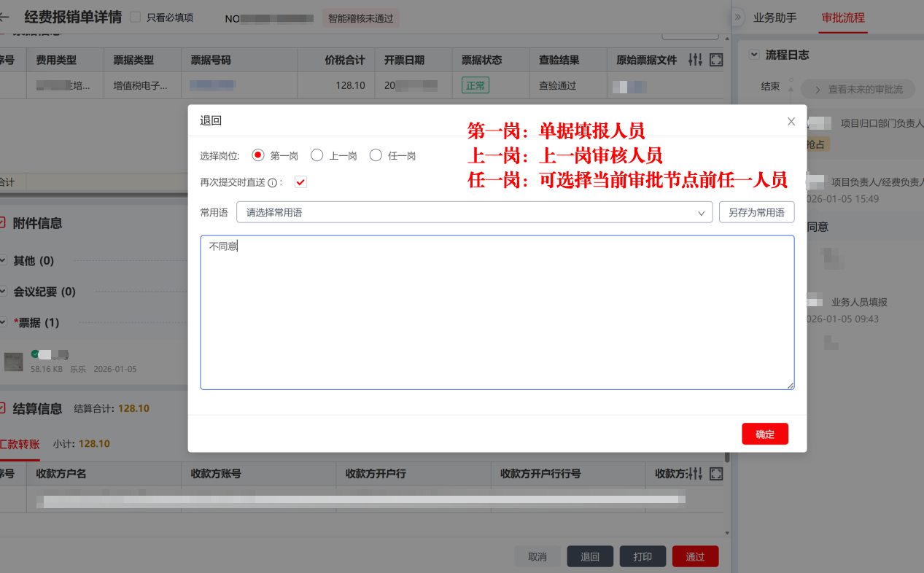The height and width of the screenshot is (573, 924).
Task: Collapse the right side panel with chevron
Action: coord(738,17)
